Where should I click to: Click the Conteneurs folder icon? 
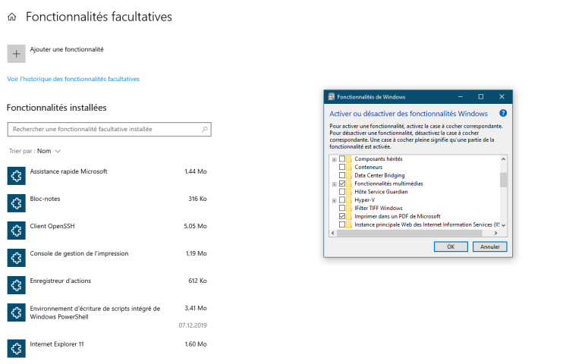(349, 167)
